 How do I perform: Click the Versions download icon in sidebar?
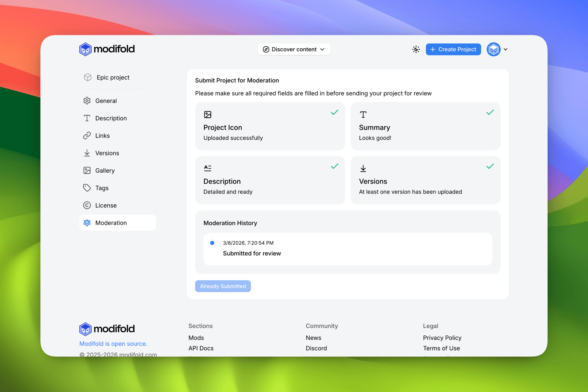pyautogui.click(x=87, y=153)
